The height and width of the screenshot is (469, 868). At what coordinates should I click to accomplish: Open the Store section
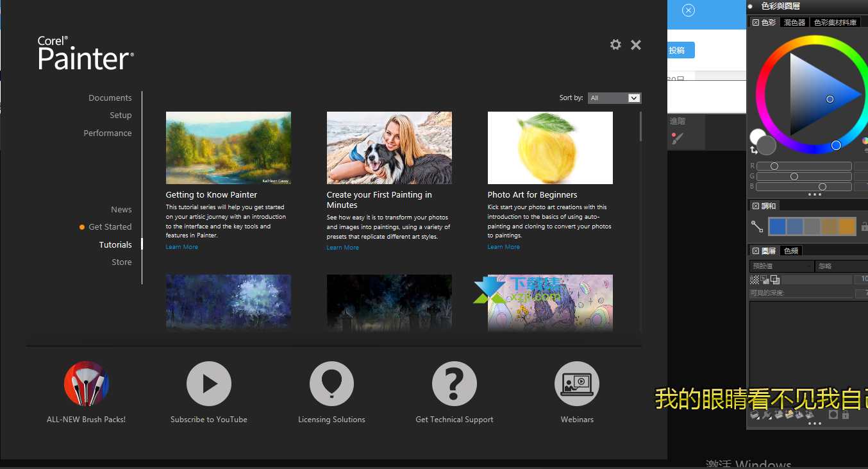point(122,262)
